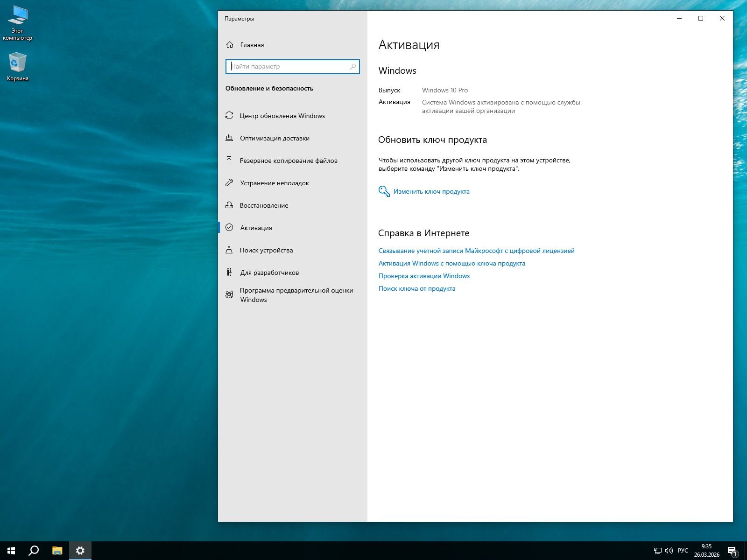This screenshot has height=560, width=747.
Task: Click Изменить ключ продукта link
Action: point(431,191)
